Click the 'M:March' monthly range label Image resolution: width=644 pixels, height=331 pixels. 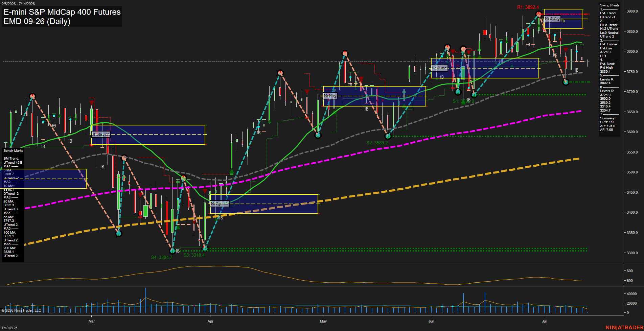[101, 134]
